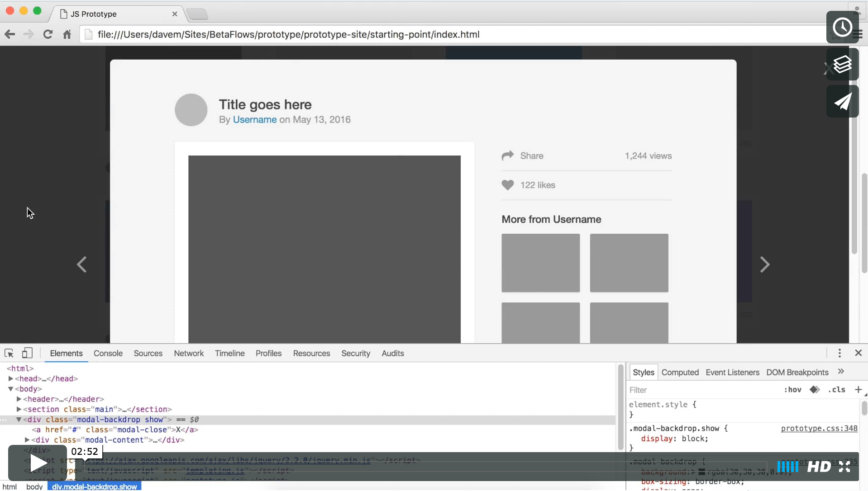Click the collections layers icon
The width and height of the screenshot is (868, 491).
pos(842,64)
